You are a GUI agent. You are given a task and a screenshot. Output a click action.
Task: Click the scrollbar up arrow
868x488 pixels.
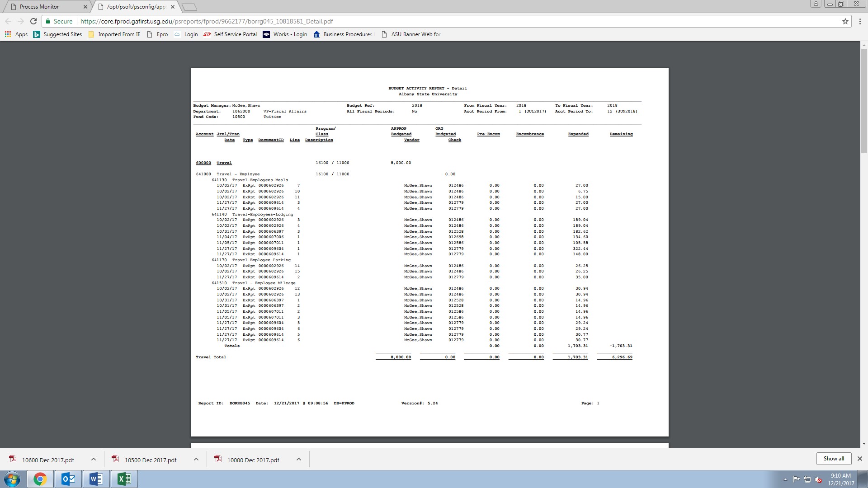864,45
